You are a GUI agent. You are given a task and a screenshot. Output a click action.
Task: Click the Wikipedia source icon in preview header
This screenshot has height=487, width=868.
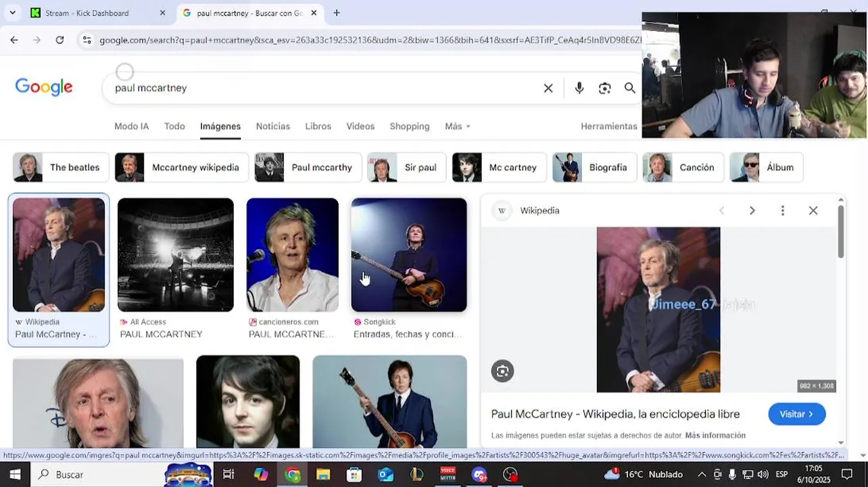point(502,210)
